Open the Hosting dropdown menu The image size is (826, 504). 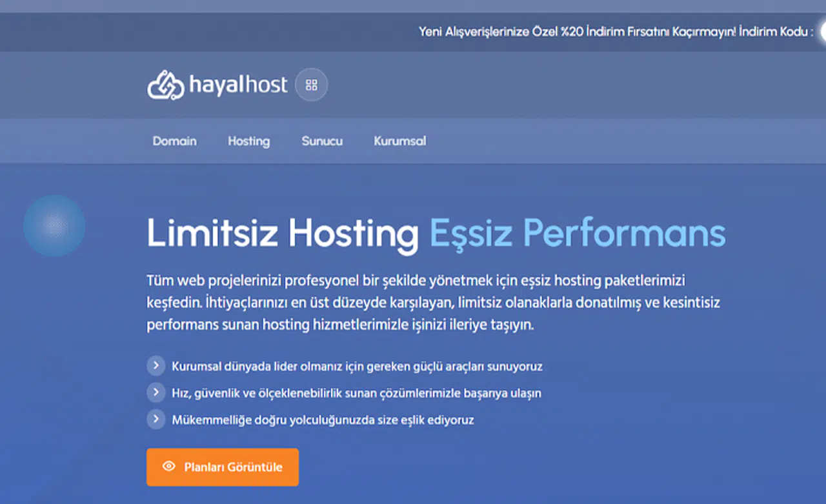(248, 141)
